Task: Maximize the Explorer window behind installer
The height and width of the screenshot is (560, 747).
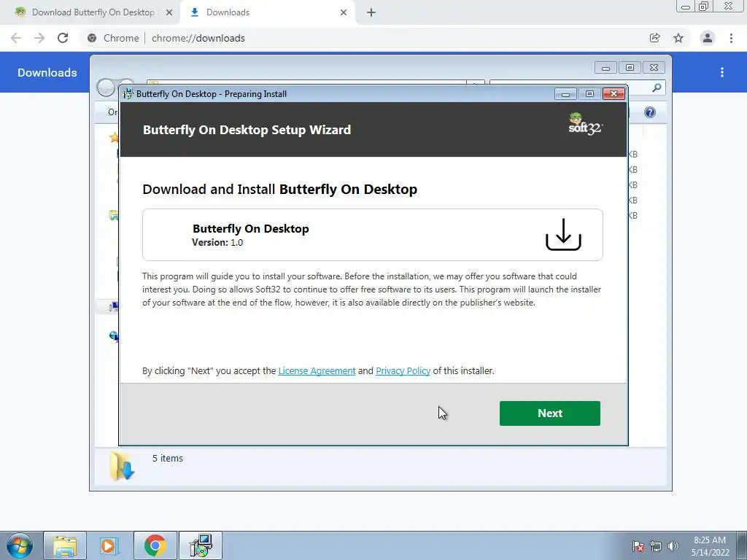Action: tap(630, 68)
